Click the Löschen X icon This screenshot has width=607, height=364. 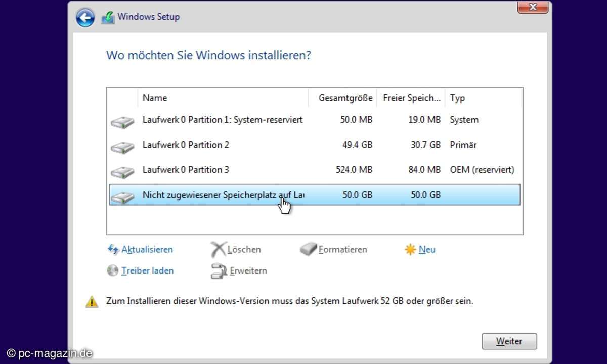218,249
